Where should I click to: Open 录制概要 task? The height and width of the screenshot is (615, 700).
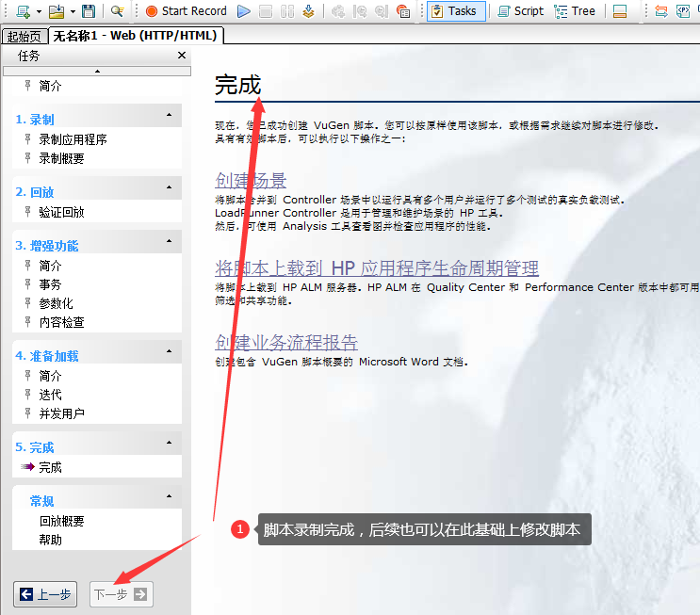click(61, 158)
